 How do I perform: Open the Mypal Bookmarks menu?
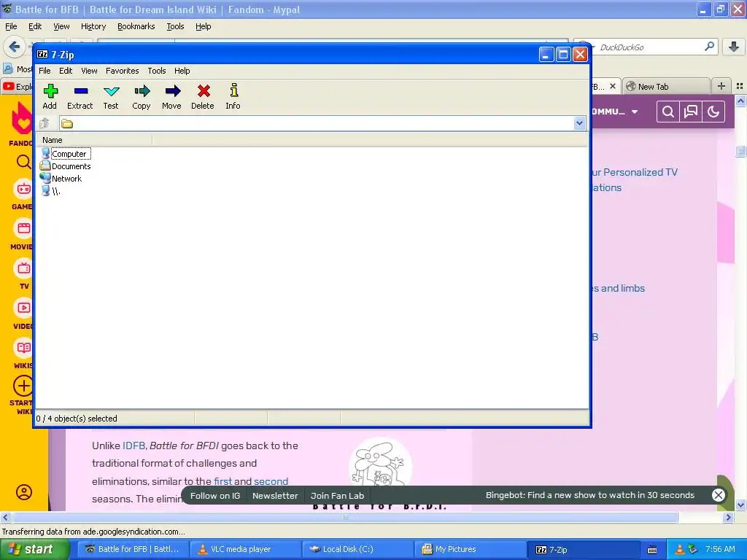click(136, 26)
